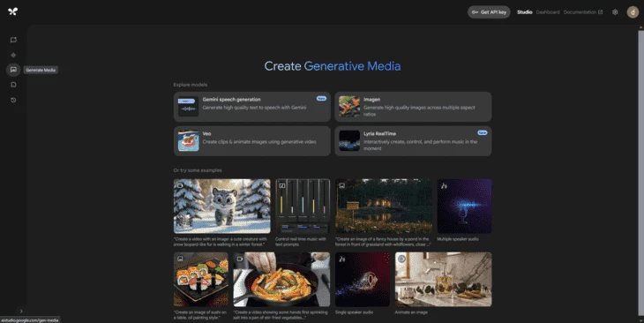Select the Generate Media sidebar icon

coord(13,70)
